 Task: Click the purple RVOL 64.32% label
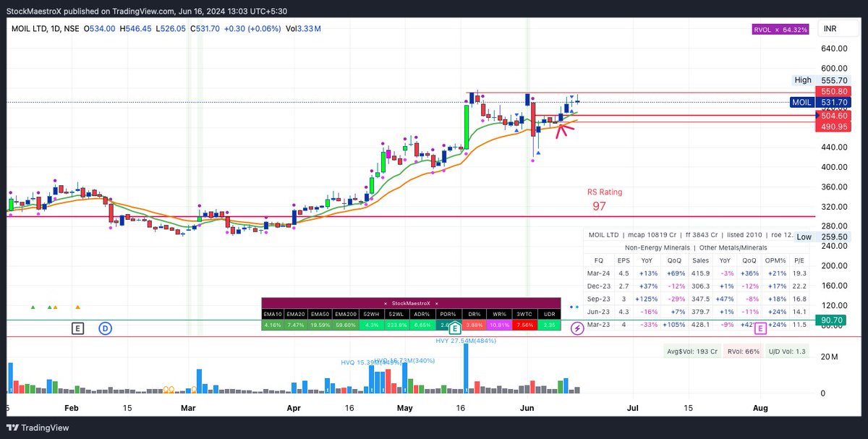point(780,29)
